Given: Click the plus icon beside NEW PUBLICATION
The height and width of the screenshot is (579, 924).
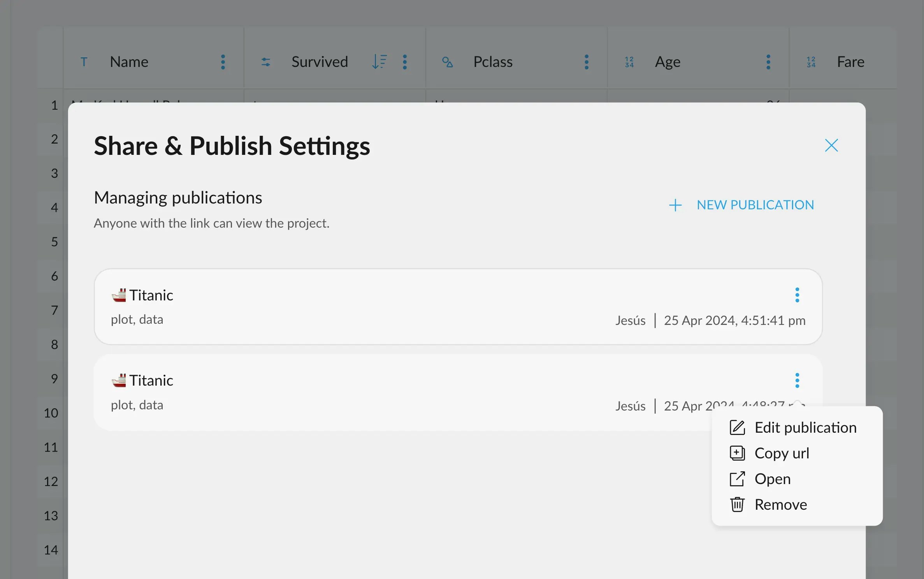Looking at the screenshot, I should (x=675, y=205).
